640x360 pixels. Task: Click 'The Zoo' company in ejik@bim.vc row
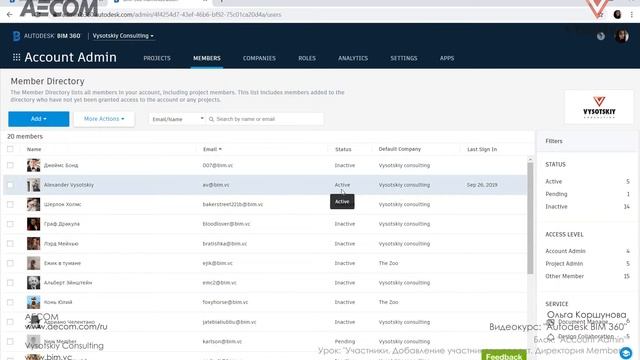[388, 263]
